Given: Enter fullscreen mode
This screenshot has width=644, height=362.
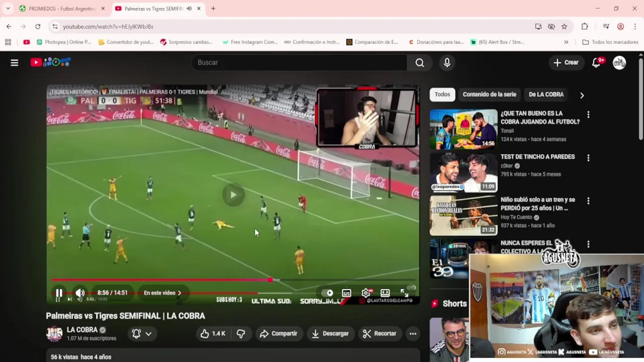Looking at the screenshot, I should 404,293.
